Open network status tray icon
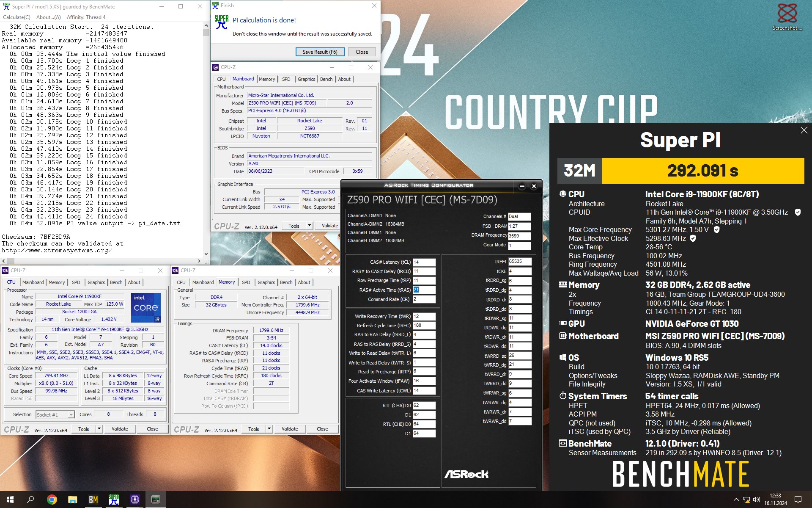This screenshot has width=812, height=508. [746, 500]
